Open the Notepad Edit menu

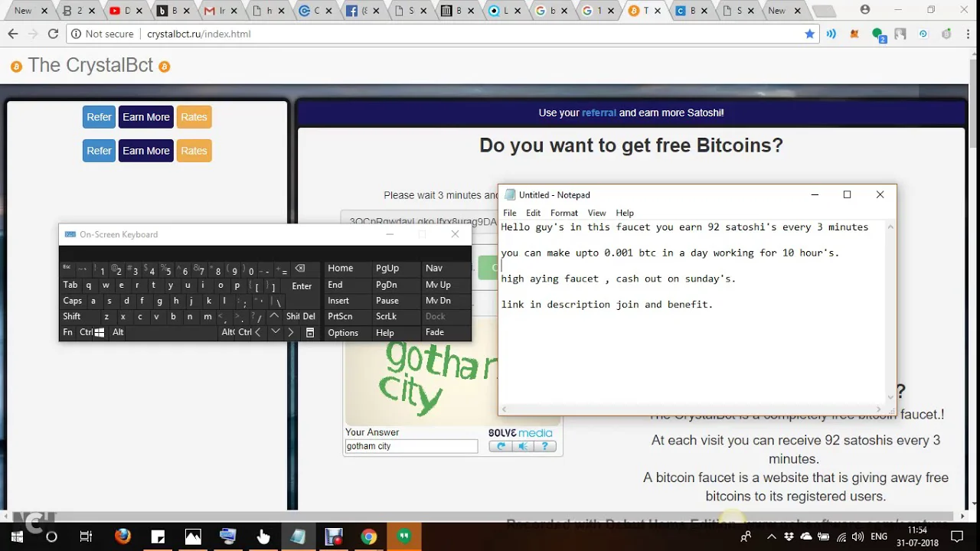[533, 213]
